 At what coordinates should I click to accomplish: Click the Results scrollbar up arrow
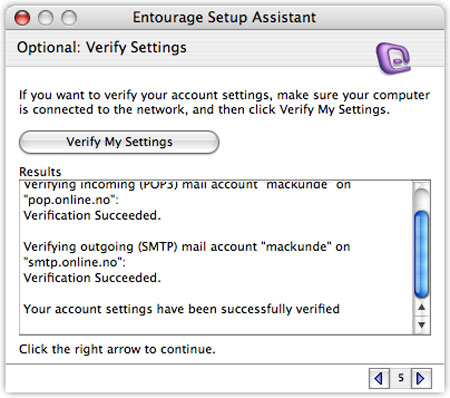coord(422,307)
